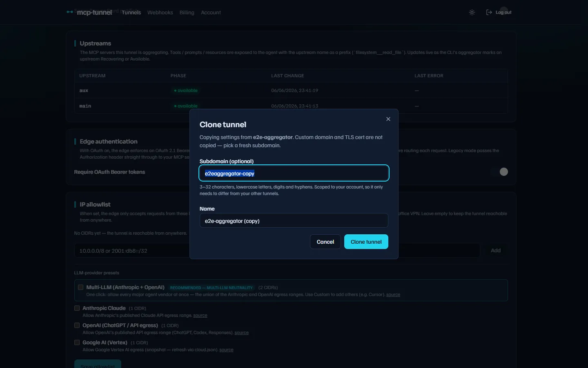Open source link for Anthropic Claude preset
The width and height of the screenshot is (588, 368).
pyautogui.click(x=200, y=315)
